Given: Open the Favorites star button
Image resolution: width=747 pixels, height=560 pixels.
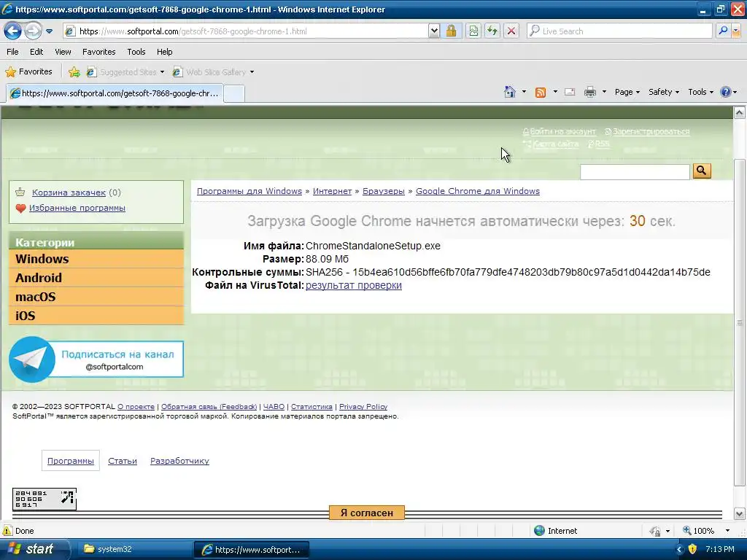Looking at the screenshot, I should (x=28, y=72).
